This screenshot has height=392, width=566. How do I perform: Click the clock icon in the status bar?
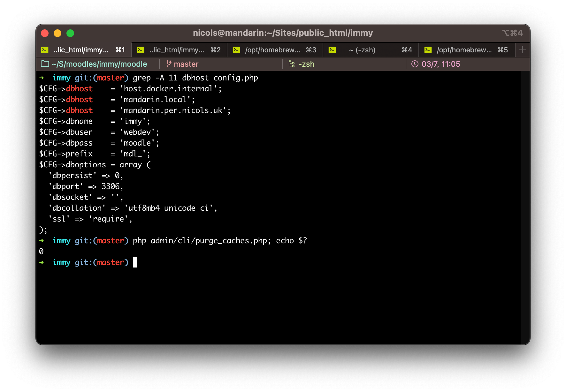(x=415, y=64)
